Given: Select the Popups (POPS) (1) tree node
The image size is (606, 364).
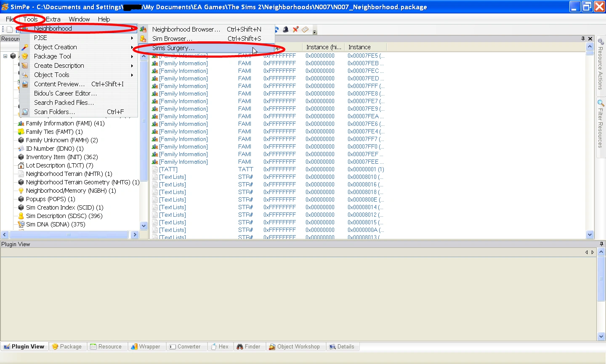Looking at the screenshot, I should point(50,199).
